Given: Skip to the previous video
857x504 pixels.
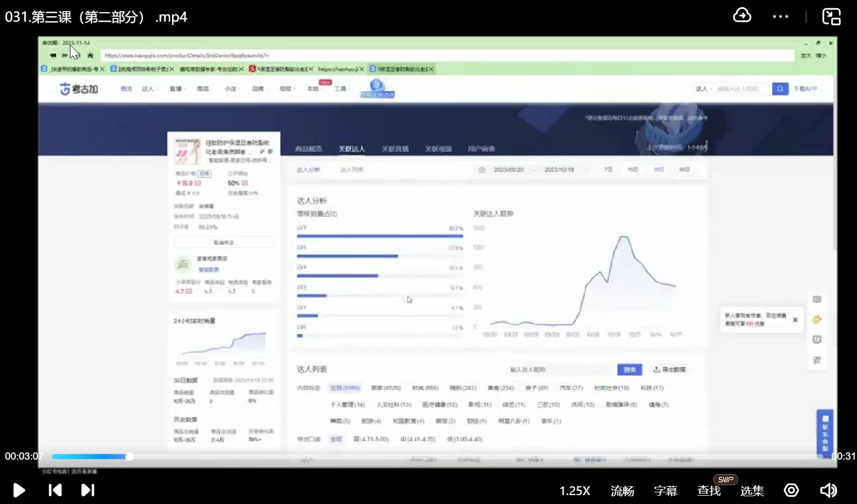Looking at the screenshot, I should tap(55, 490).
